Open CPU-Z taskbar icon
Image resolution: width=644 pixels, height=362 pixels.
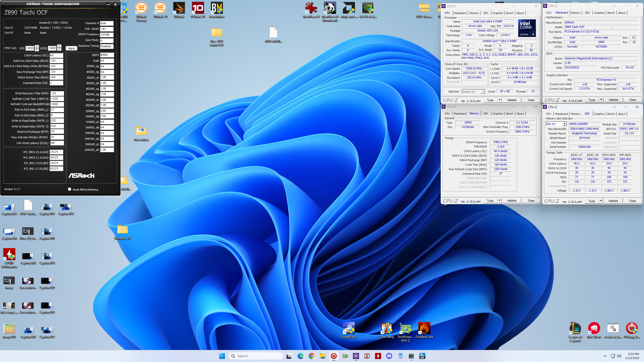tap(356, 356)
